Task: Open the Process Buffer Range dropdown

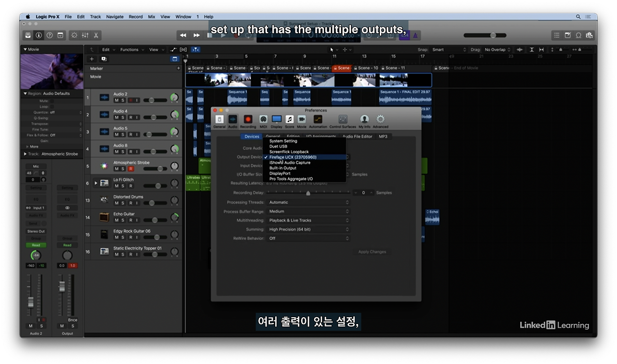Action: [308, 211]
